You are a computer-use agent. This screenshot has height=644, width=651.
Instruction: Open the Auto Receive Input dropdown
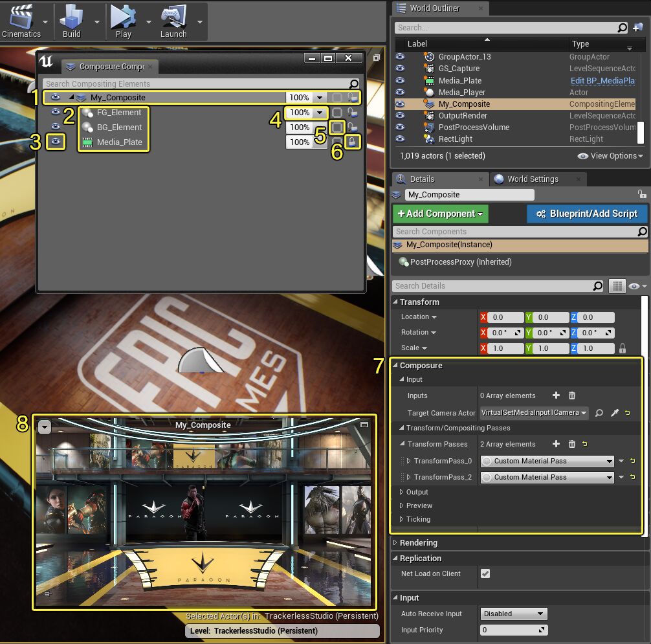(514, 614)
